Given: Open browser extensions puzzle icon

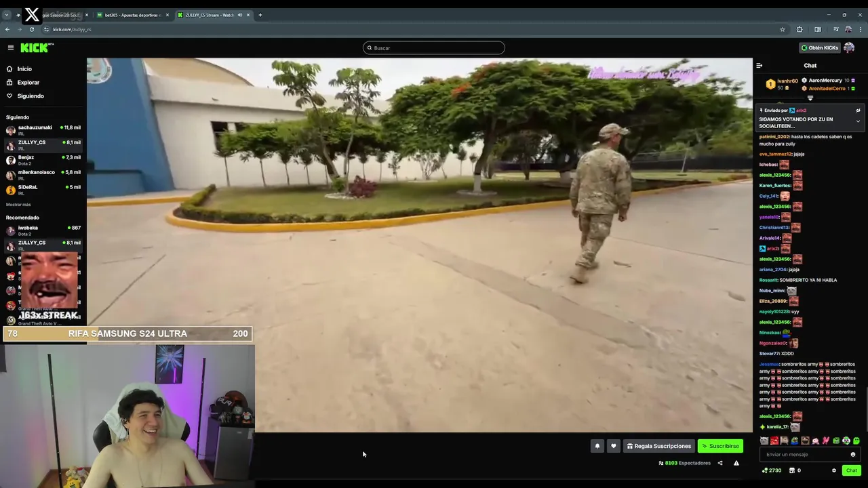Looking at the screenshot, I should point(800,29).
